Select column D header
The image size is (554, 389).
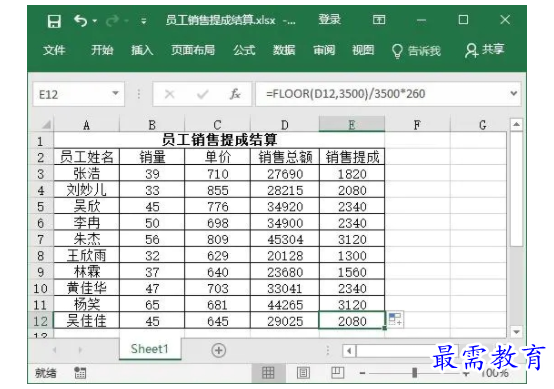[285, 125]
